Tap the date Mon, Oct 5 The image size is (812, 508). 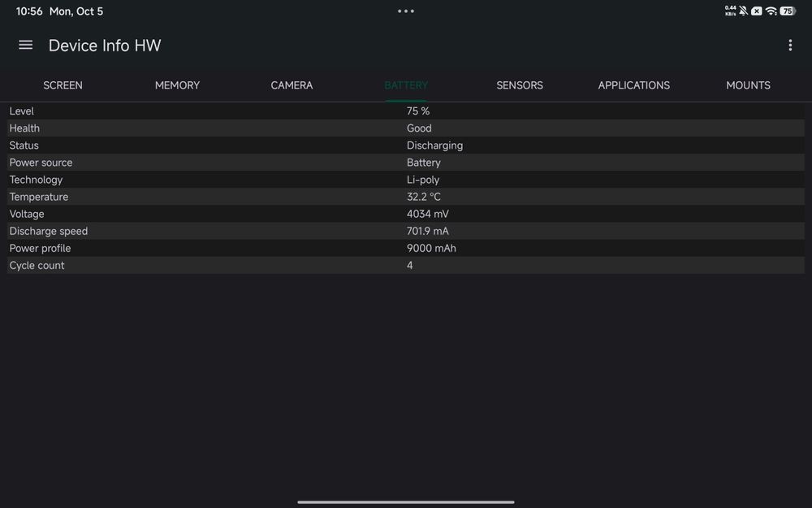[x=76, y=11]
